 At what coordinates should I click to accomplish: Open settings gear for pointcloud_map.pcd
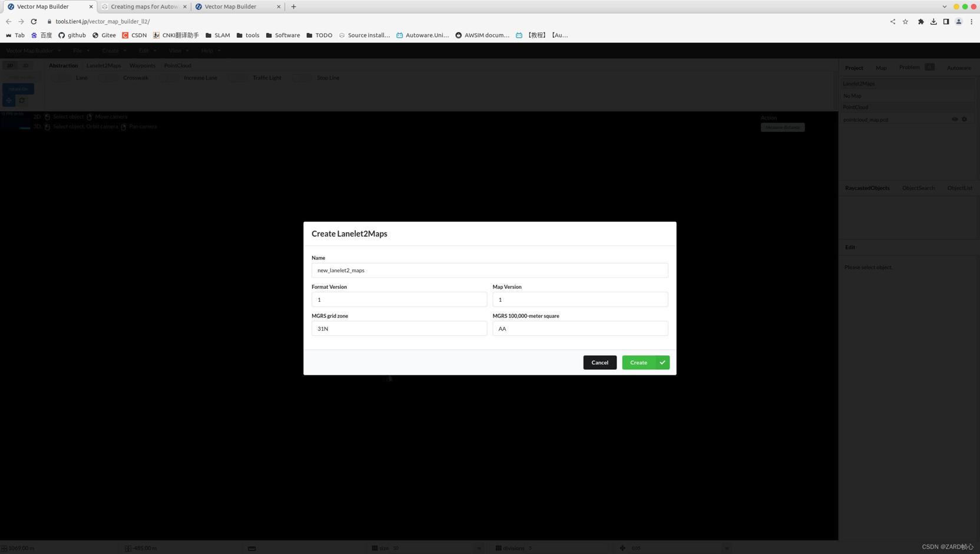(x=964, y=120)
